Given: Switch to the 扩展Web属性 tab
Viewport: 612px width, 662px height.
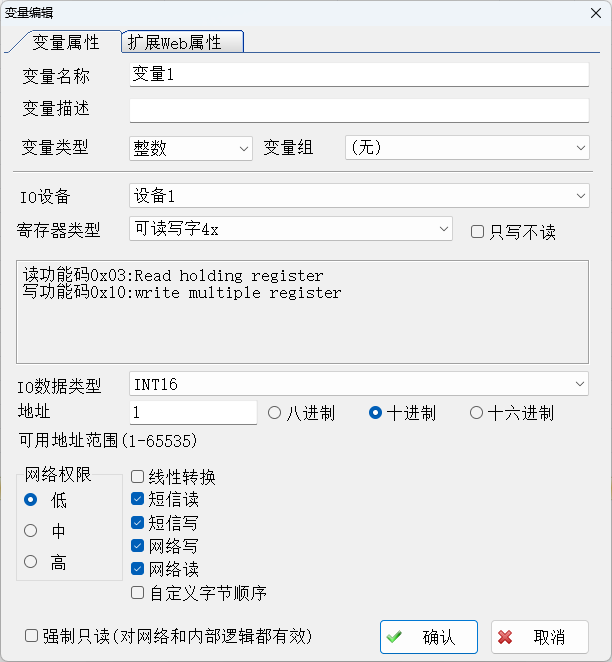Looking at the screenshot, I should 182,42.
